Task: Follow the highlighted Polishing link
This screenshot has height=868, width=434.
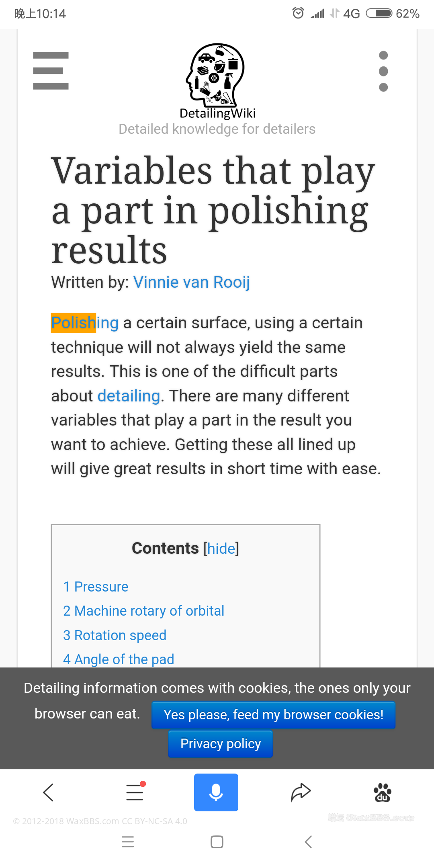Action: click(84, 323)
